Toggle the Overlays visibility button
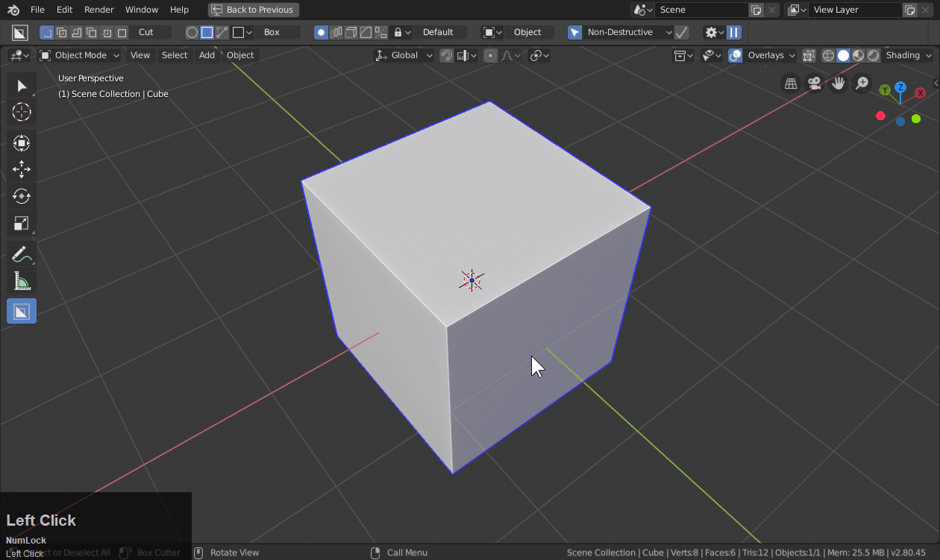Viewport: 940px width, 560px height. pos(736,55)
